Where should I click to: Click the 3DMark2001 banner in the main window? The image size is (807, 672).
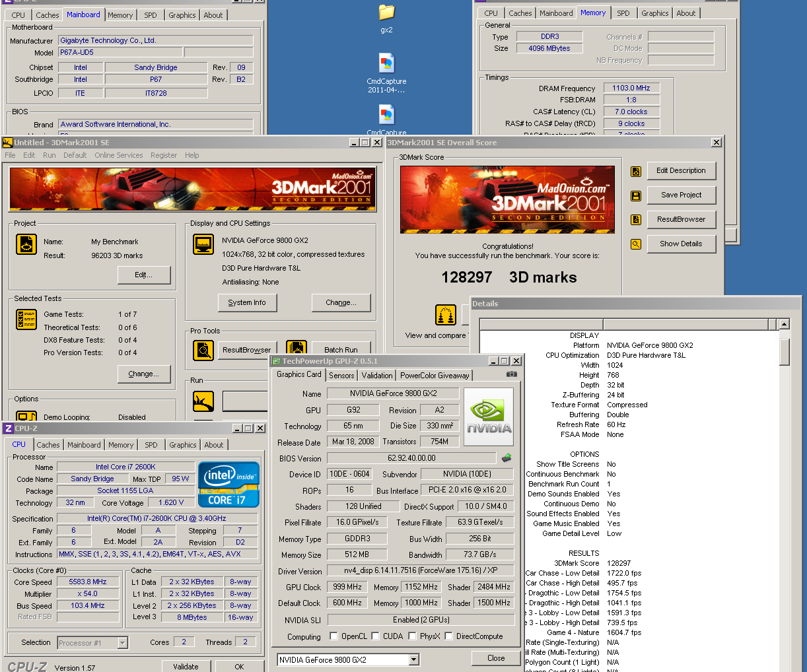(x=192, y=189)
